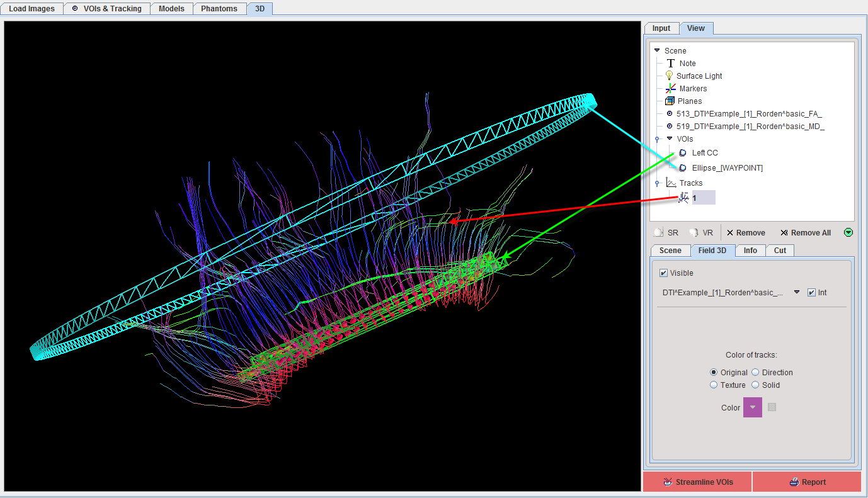Click the Surface Light bulb icon
The height and width of the screenshot is (498, 868).
670,76
